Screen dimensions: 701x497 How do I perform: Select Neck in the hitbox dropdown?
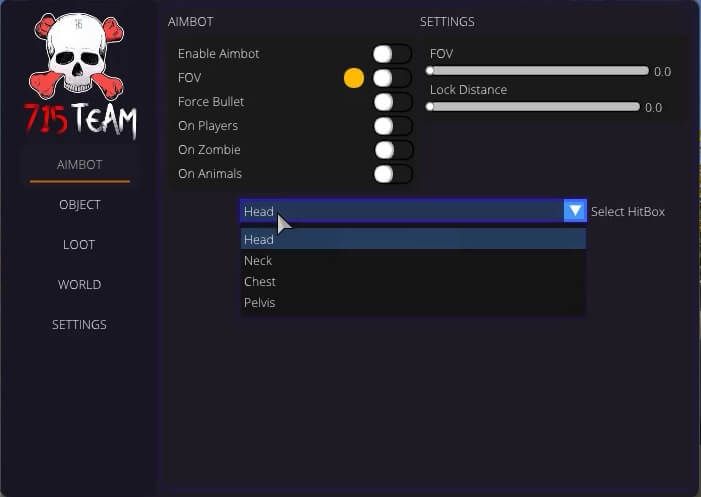(413, 261)
